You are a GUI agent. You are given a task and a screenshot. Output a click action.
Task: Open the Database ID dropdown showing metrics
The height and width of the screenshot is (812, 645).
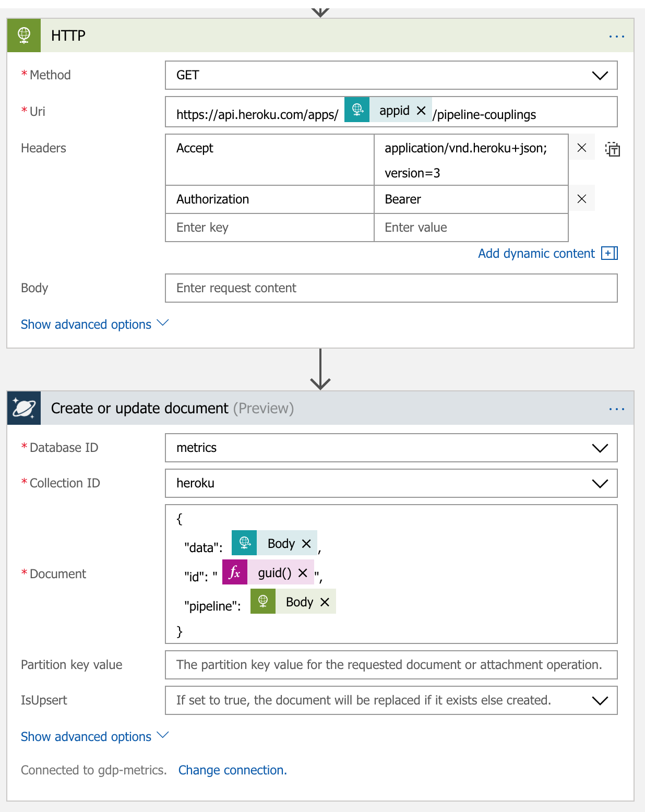[x=391, y=448]
